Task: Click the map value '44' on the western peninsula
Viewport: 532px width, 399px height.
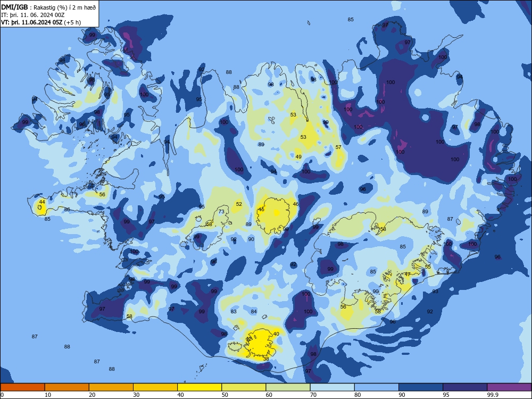Action: click(x=42, y=202)
